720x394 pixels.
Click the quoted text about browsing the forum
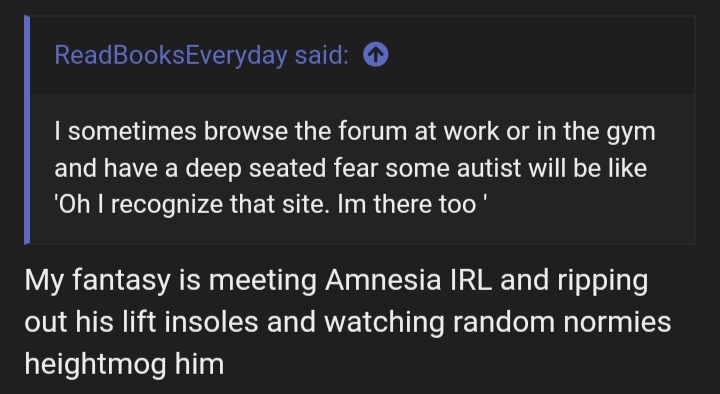354,168
